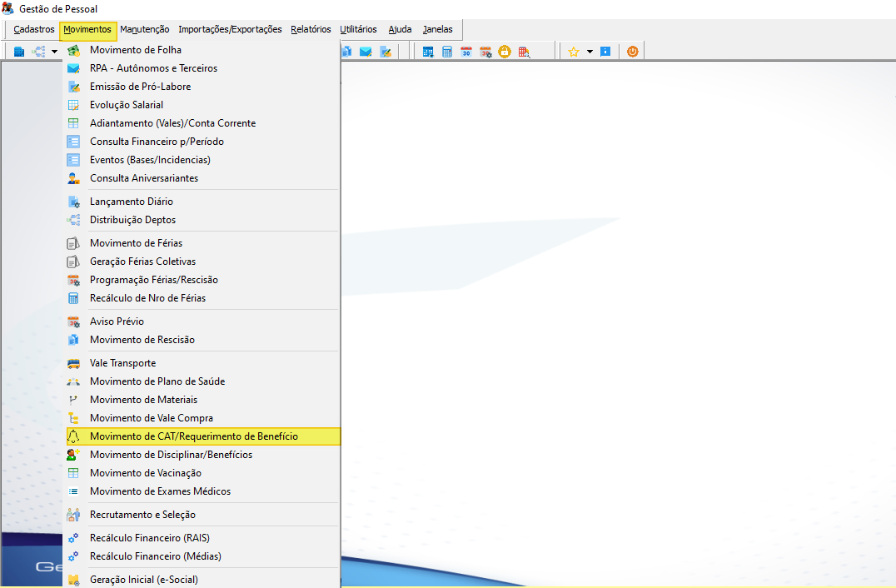Click the org-chart toolbar icon
This screenshot has width=896, height=588.
(x=38, y=52)
